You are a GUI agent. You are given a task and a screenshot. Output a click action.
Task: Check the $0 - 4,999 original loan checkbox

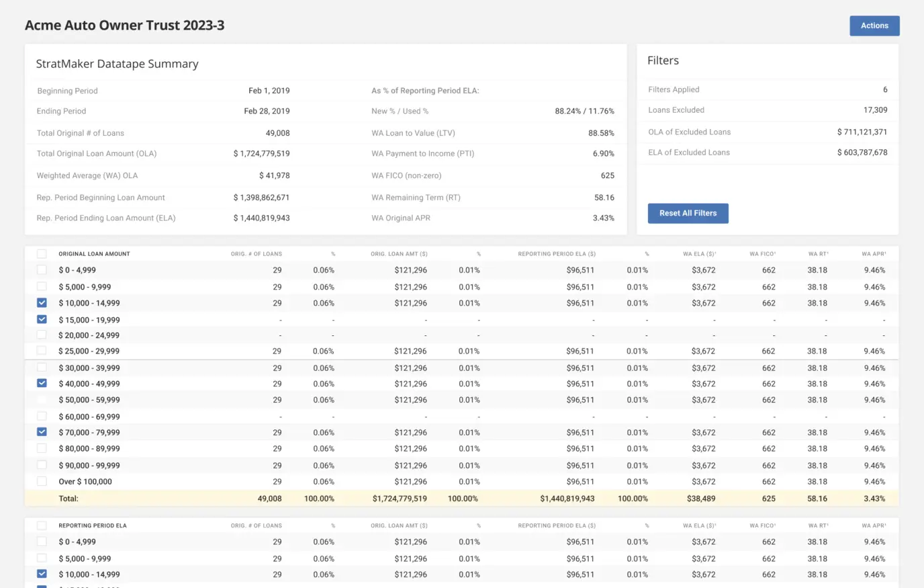[x=42, y=270]
